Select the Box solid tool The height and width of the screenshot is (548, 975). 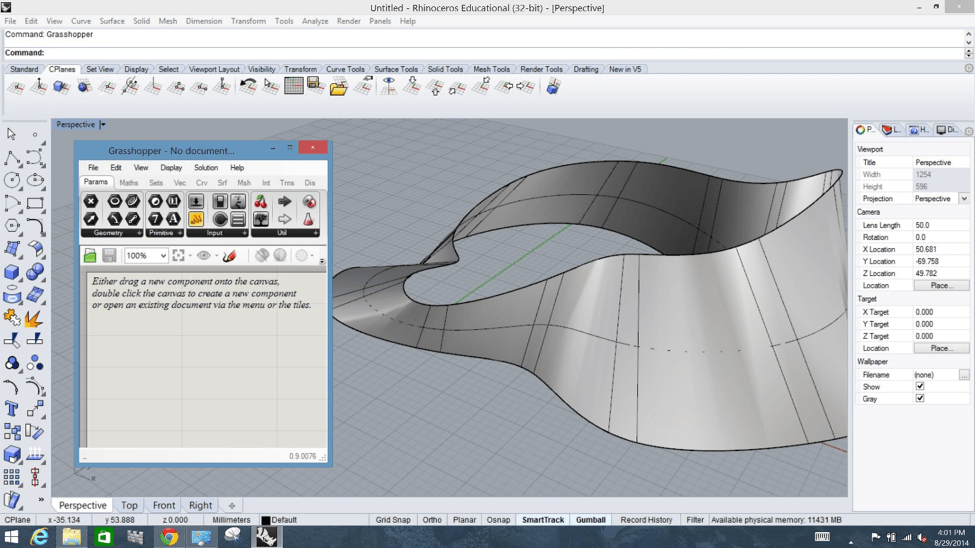pos(12,272)
